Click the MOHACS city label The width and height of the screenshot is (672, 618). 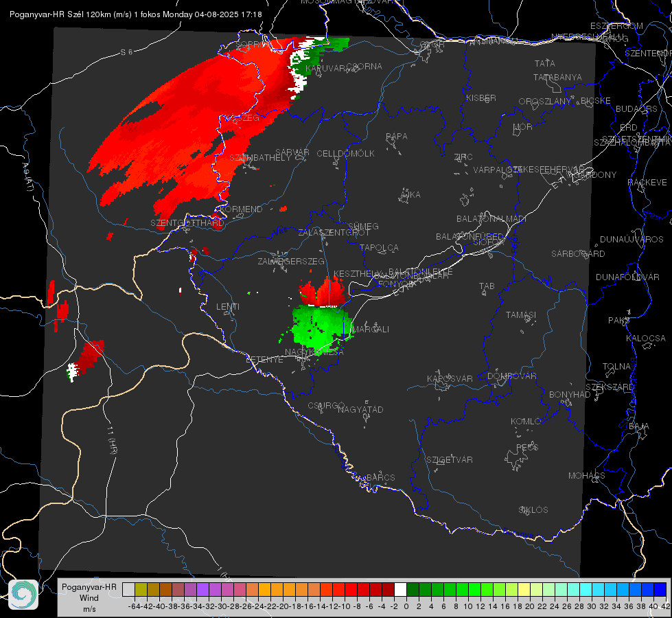coord(586,476)
